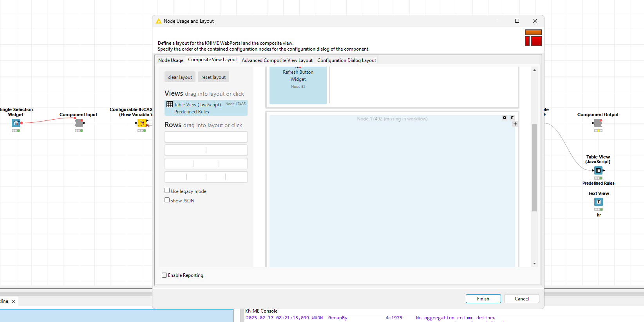Switch to Configuration Dialog Layout tab

tap(347, 60)
